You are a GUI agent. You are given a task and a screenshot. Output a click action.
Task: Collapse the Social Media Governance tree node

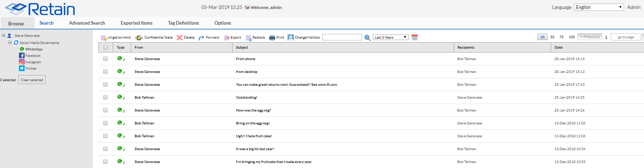pos(10,42)
